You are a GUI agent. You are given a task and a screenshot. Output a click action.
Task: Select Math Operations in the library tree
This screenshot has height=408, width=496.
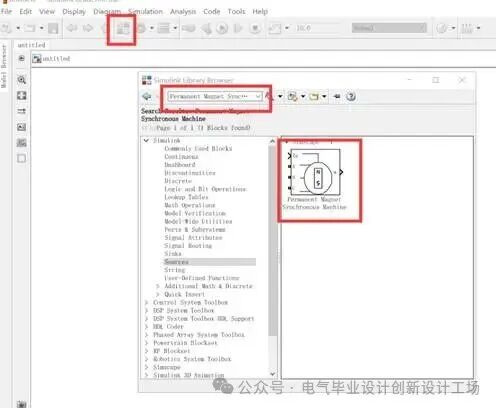190,205
